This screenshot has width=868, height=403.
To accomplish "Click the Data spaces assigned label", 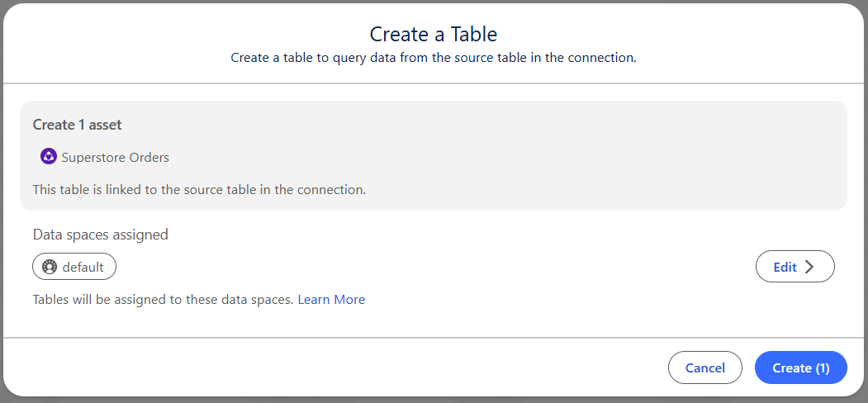I will tap(100, 235).
